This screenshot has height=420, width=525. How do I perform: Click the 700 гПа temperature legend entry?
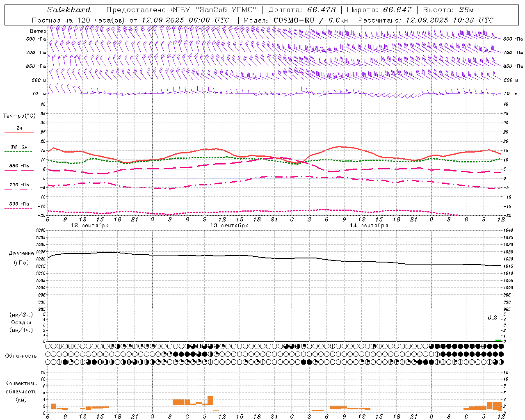pyautogui.click(x=19, y=185)
